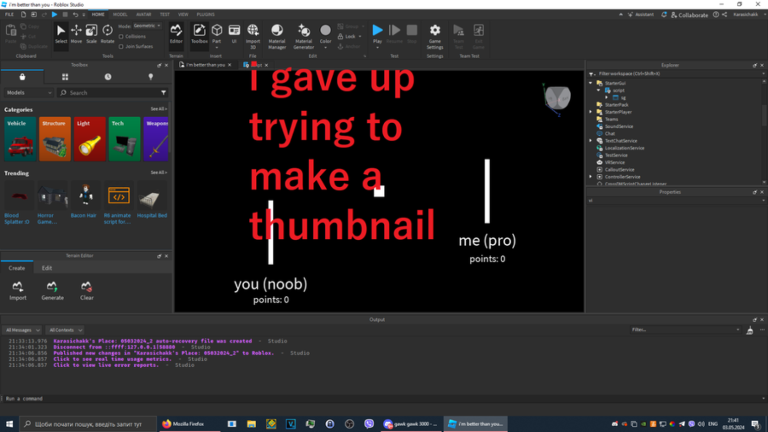768x432 pixels.
Task: Activate the Move tool
Action: pos(76,34)
